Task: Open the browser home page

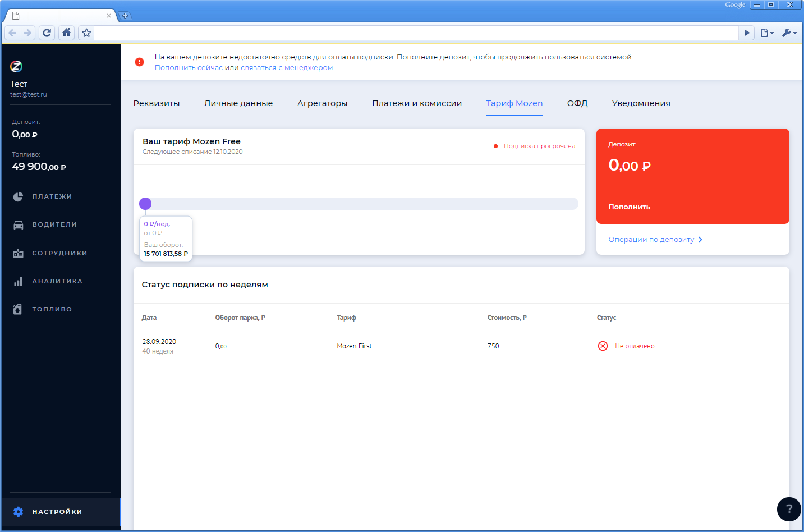Action: (x=67, y=33)
